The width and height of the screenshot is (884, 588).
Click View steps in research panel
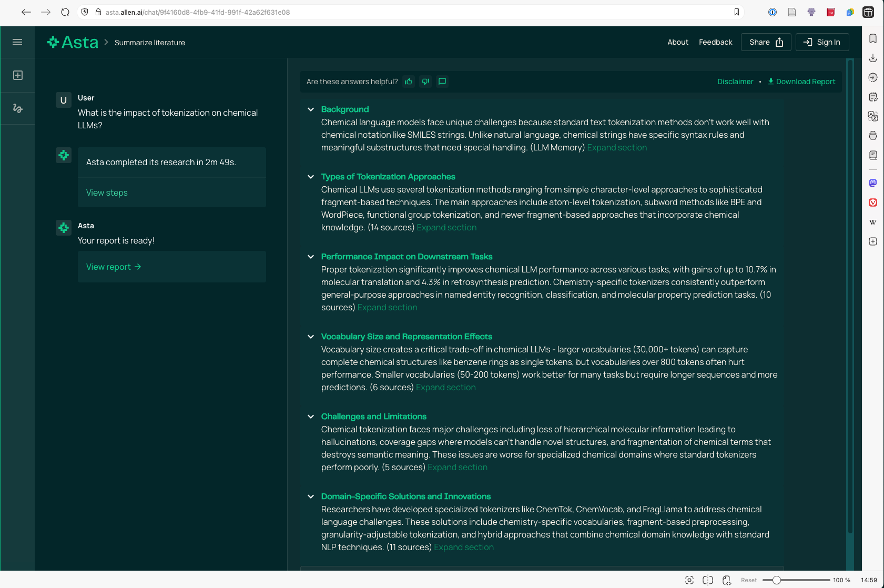coord(107,192)
